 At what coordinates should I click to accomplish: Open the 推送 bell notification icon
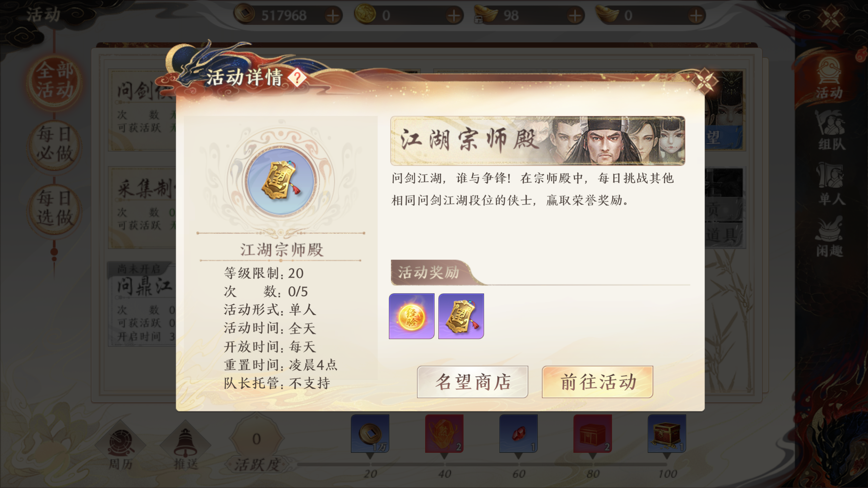(185, 446)
